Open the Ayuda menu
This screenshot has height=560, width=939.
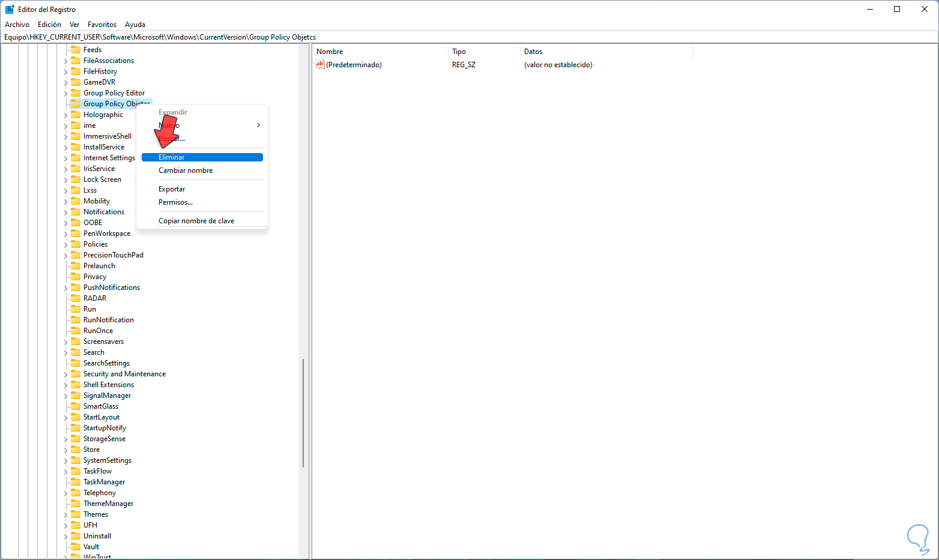135,25
